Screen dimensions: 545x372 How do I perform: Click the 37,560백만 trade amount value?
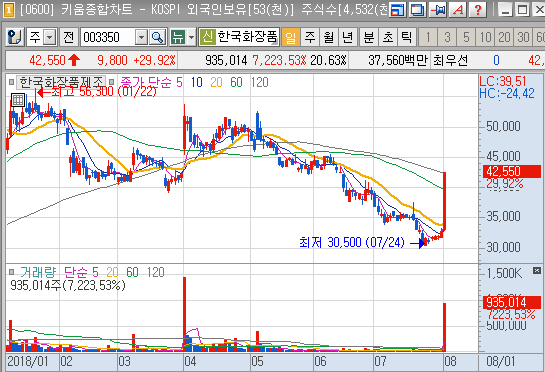(x=398, y=60)
